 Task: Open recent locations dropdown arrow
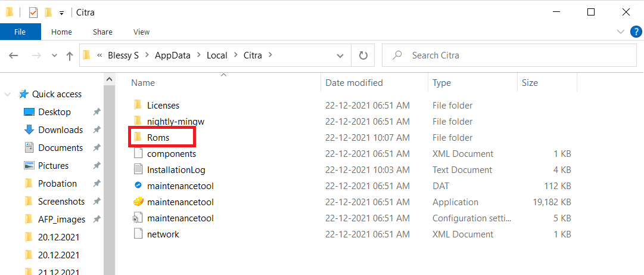click(55, 56)
